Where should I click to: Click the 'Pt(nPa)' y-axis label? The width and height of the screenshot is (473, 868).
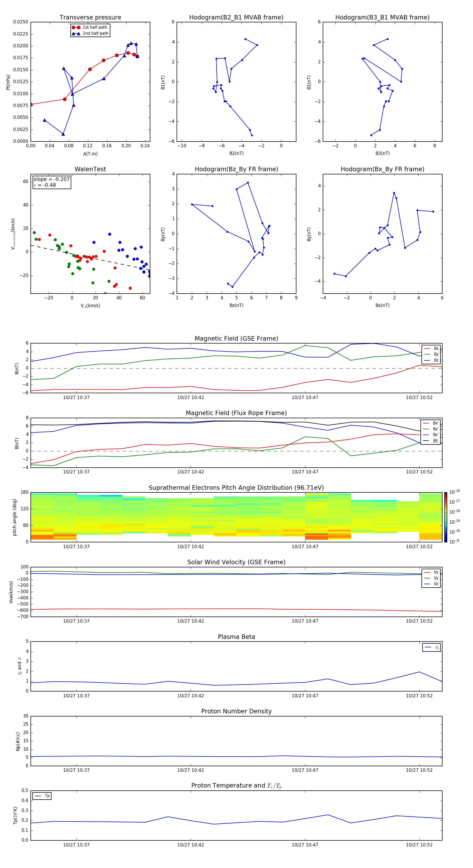click(8, 82)
